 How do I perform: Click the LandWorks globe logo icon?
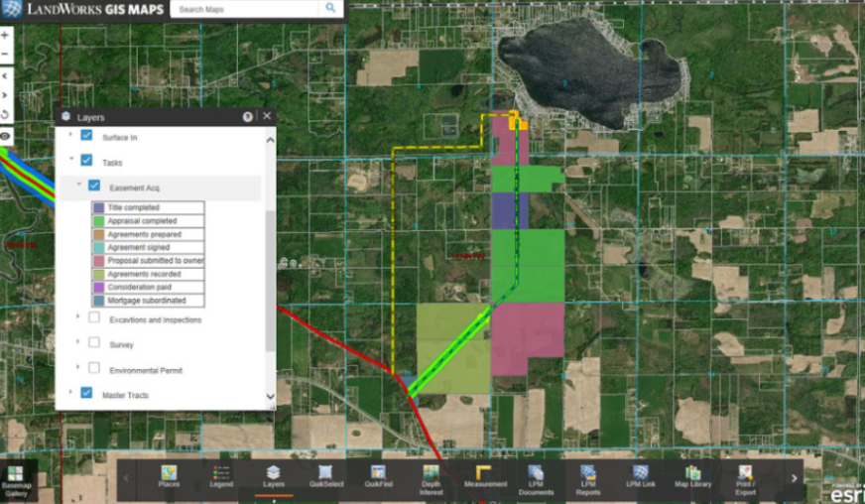[11, 9]
